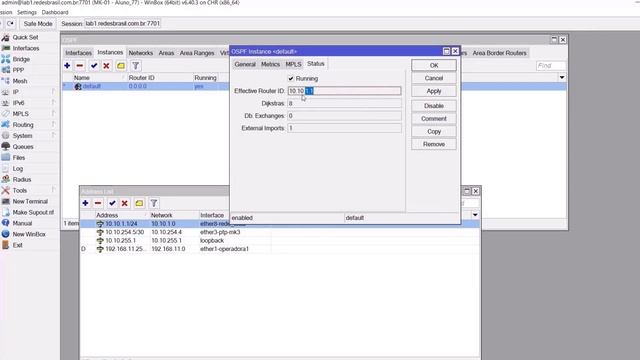This screenshot has width=640, height=360.
Task: Click Apply button
Action: pyautogui.click(x=434, y=91)
